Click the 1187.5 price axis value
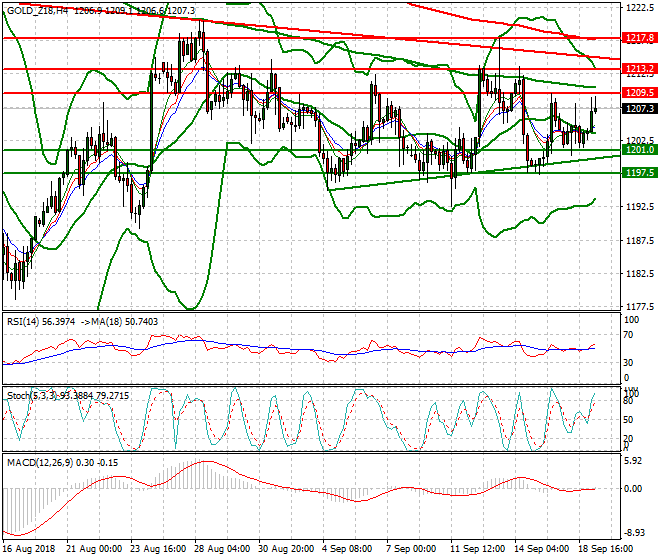 [x=640, y=240]
